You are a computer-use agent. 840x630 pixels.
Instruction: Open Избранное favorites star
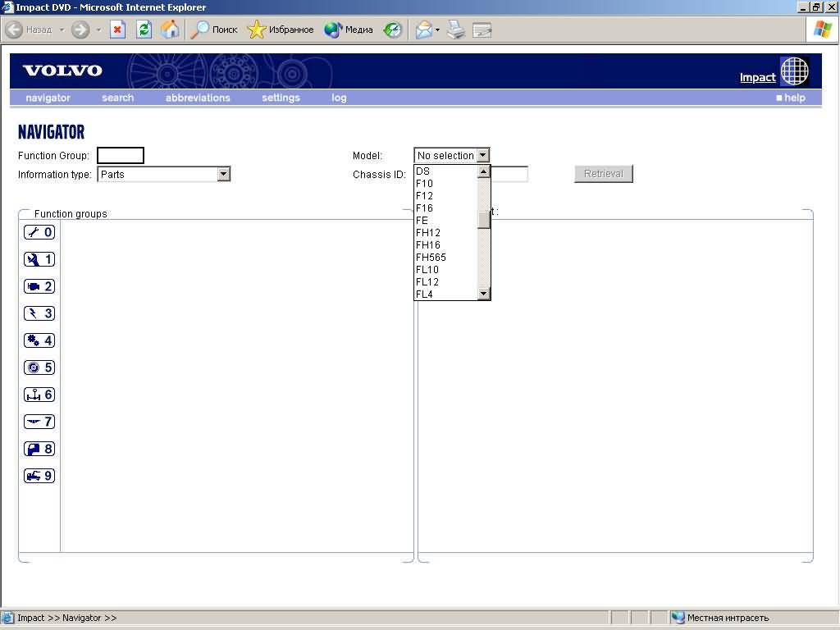281,30
